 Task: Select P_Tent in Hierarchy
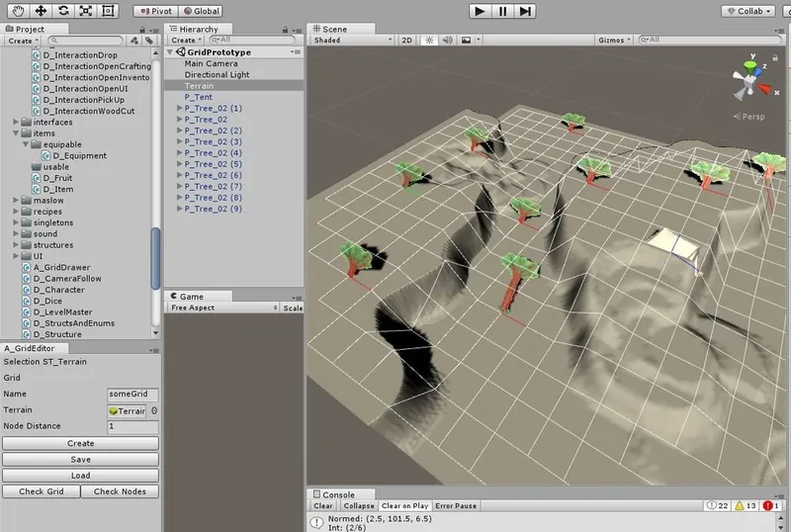click(199, 97)
